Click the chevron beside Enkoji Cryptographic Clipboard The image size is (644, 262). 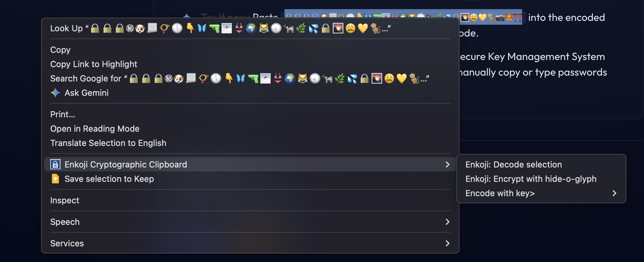pyautogui.click(x=447, y=165)
